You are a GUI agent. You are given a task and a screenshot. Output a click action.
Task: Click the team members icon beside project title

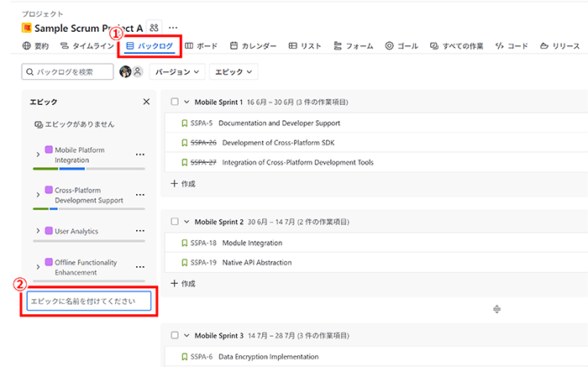tap(154, 28)
